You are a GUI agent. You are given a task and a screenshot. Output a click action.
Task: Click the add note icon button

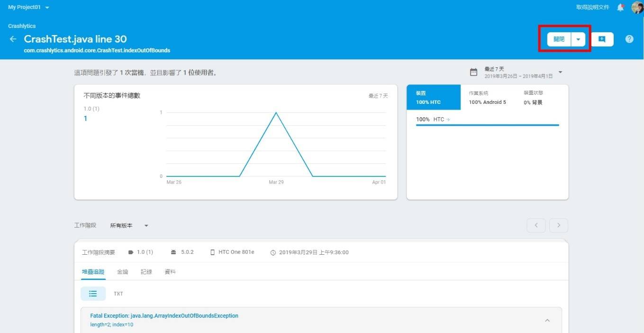602,39
